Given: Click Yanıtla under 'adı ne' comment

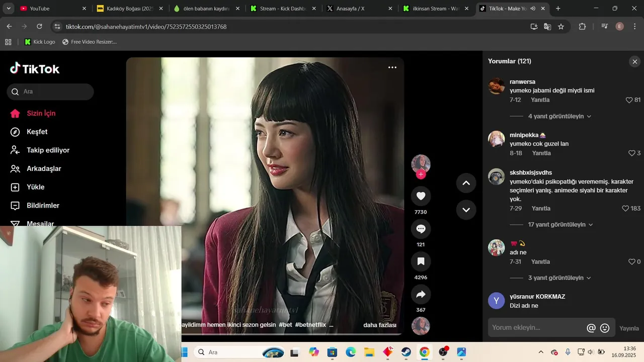Looking at the screenshot, I should (x=540, y=262).
